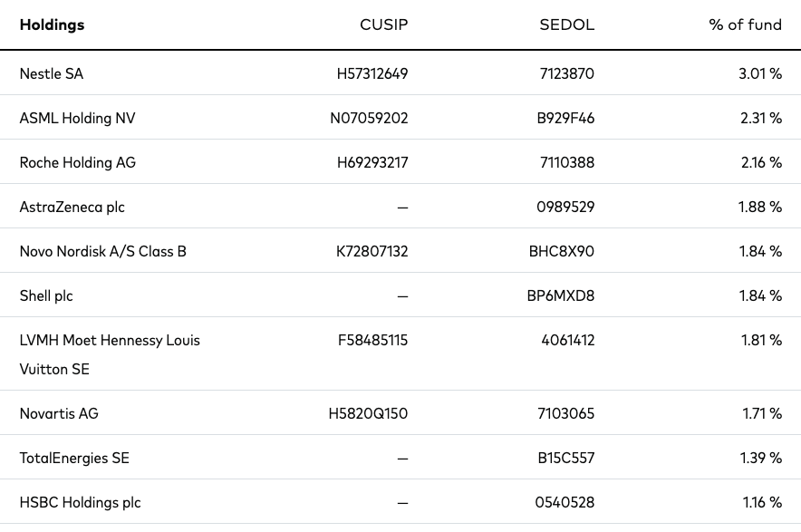Click the CUSIP value H57312649
The width and height of the screenshot is (801, 532).
click(x=372, y=73)
